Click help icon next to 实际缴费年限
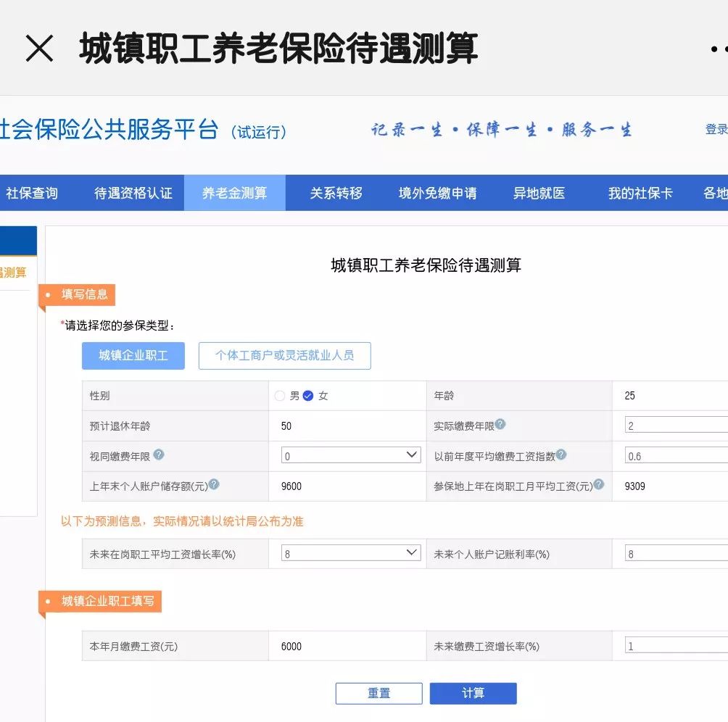The width and height of the screenshot is (728, 722). (x=500, y=425)
